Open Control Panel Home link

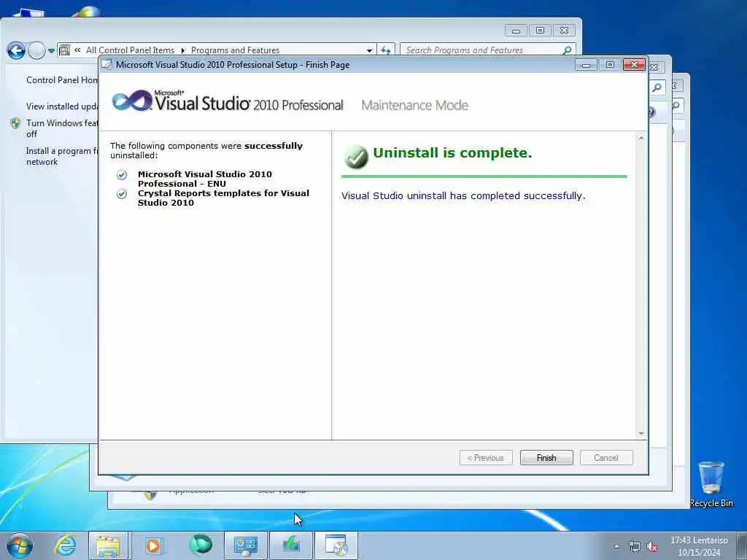[62, 80]
